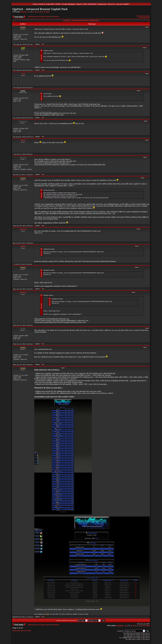This screenshot has width=162, height=644.
Task: Open the All Posts dropdown
Action: point(82,620)
